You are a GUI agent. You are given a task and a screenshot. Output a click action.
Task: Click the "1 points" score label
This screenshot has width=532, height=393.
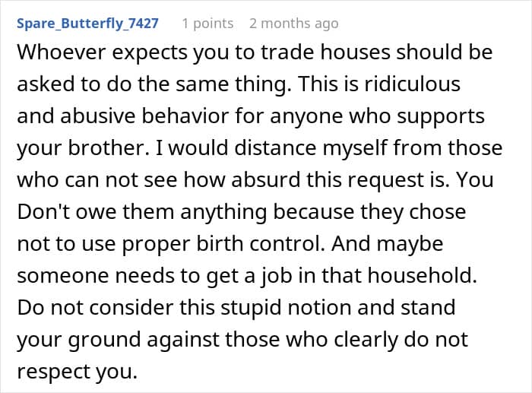coord(207,24)
